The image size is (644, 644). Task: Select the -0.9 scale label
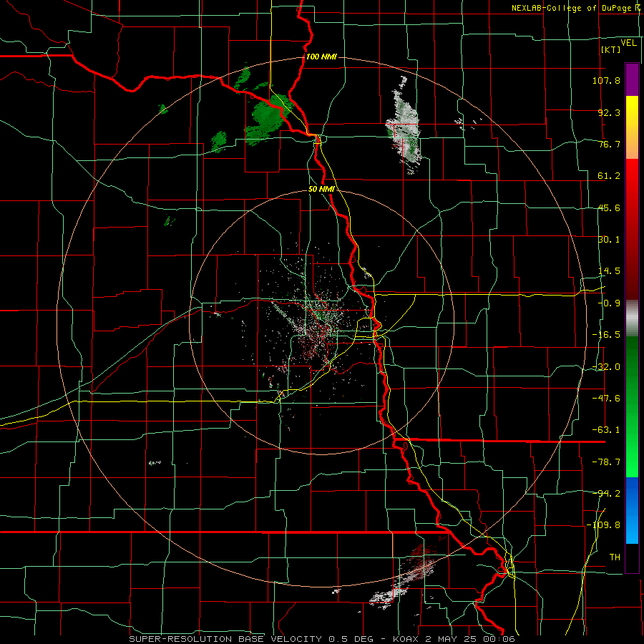(609, 303)
